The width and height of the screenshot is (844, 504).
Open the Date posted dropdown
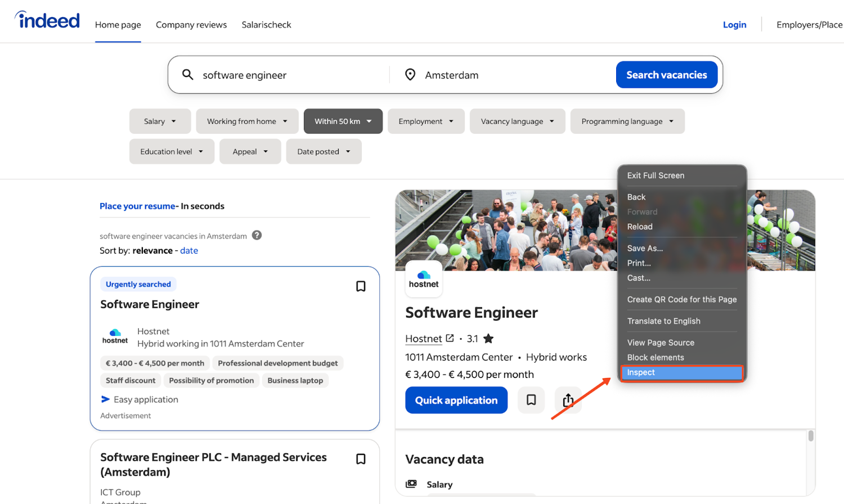[324, 151]
